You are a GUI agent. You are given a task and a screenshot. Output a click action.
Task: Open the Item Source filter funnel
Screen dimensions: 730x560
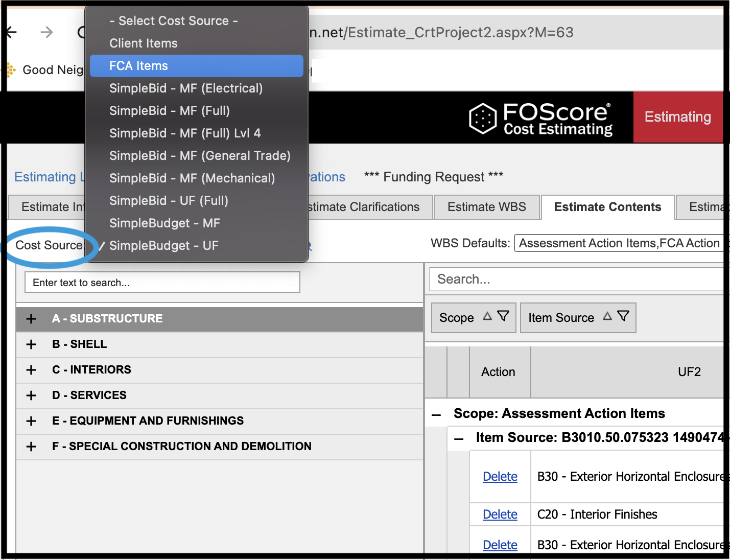coord(623,316)
